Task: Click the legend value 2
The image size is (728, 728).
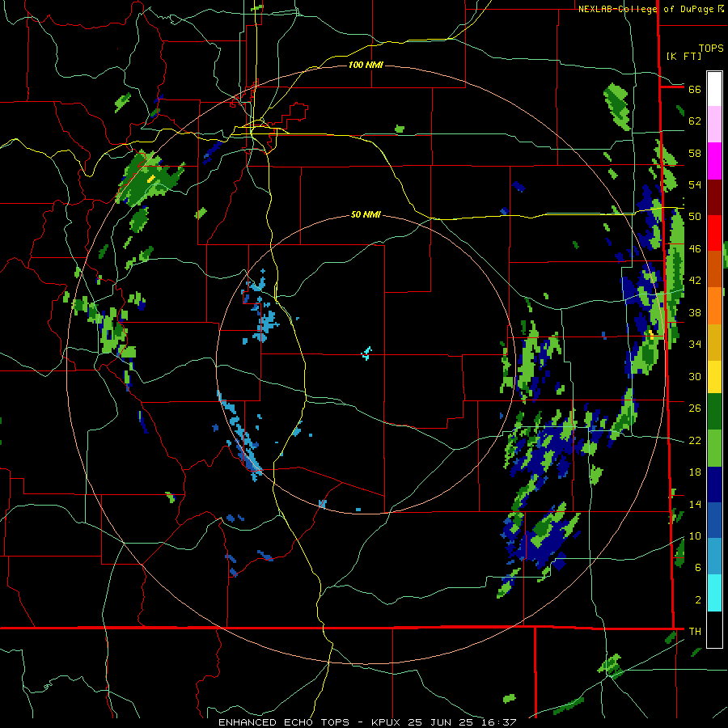Action: click(698, 599)
